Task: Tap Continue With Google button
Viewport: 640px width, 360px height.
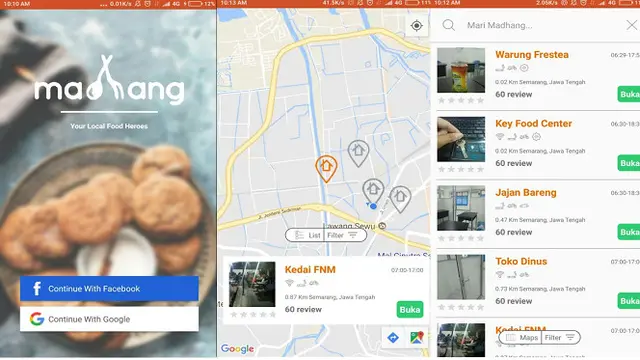Action: 109,319
